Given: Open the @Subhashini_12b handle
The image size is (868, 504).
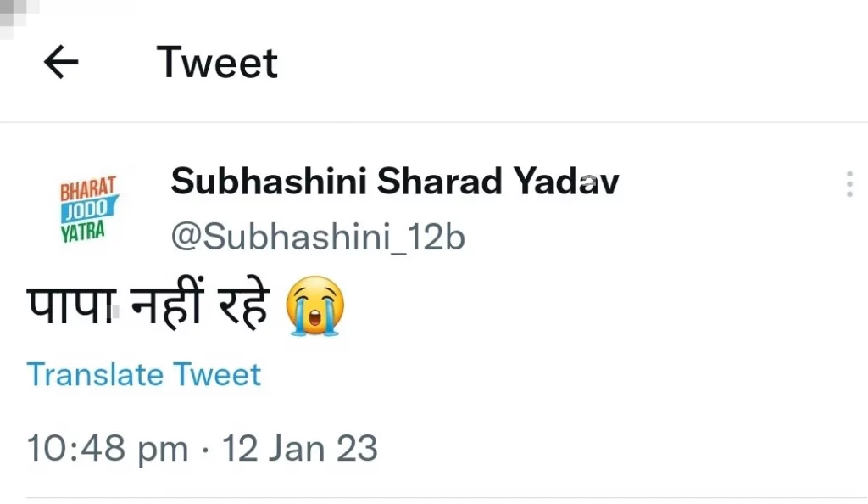Looking at the screenshot, I should click(318, 238).
